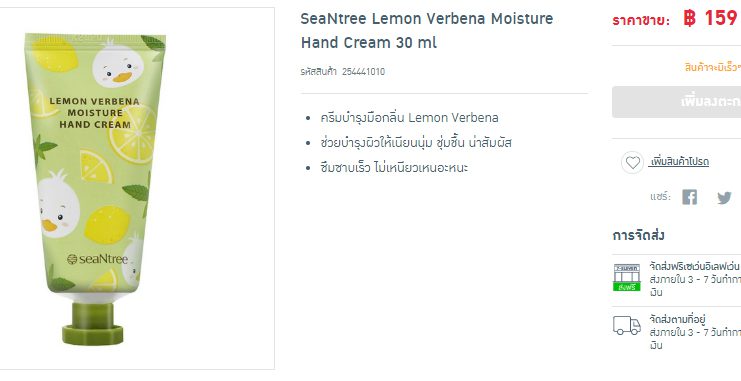Click the add to cart button
Screen dimensions: 741x381
(677, 102)
